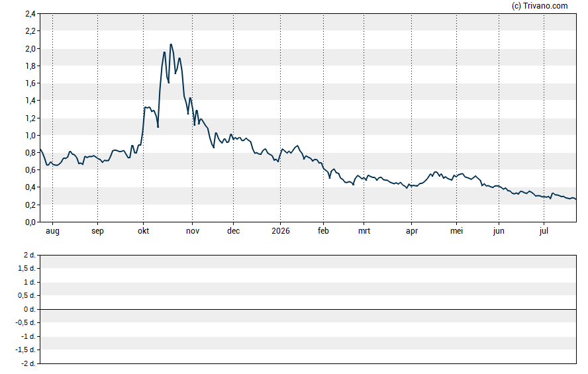This screenshot has height=374, width=588.
Task: Click the 'mei' month label
Action: [x=456, y=230]
